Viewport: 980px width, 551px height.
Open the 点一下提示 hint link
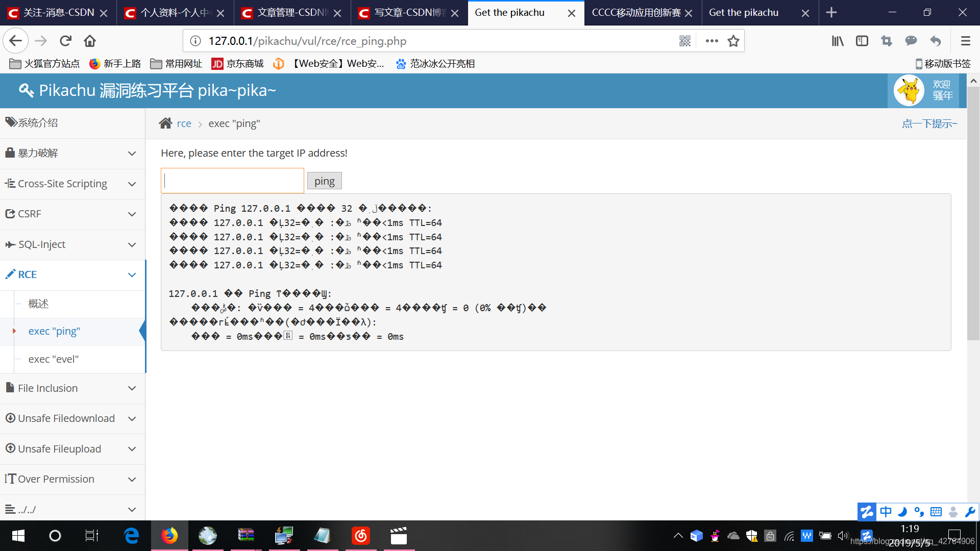pyautogui.click(x=929, y=123)
